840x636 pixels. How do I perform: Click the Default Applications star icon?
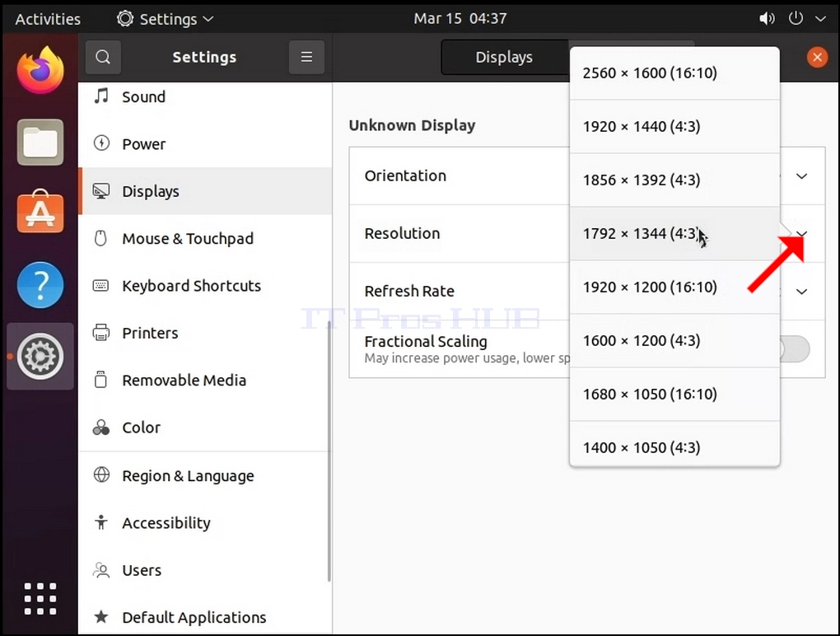100,617
